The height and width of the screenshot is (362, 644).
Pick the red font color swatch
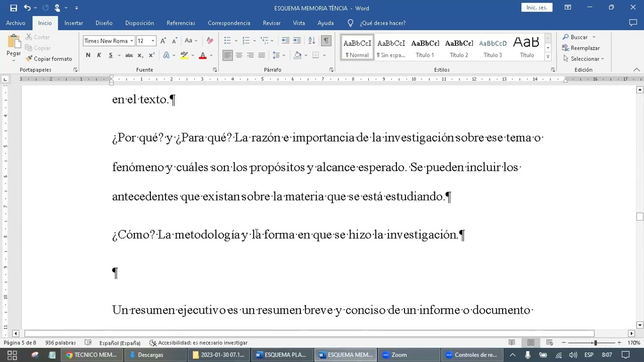tap(203, 55)
